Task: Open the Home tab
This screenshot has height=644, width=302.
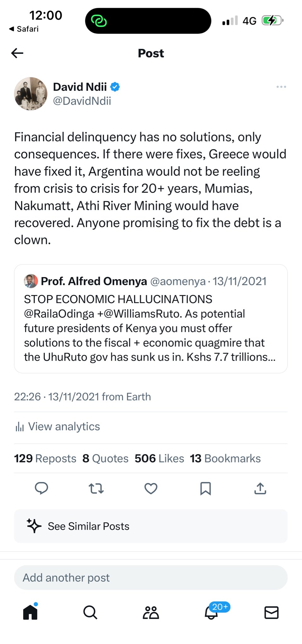Action: 30,612
